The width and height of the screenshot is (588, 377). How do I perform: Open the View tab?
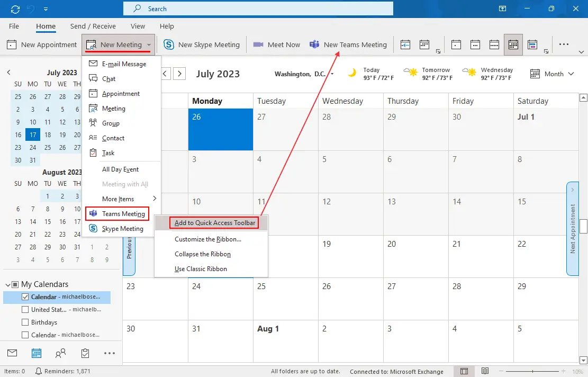(x=138, y=26)
